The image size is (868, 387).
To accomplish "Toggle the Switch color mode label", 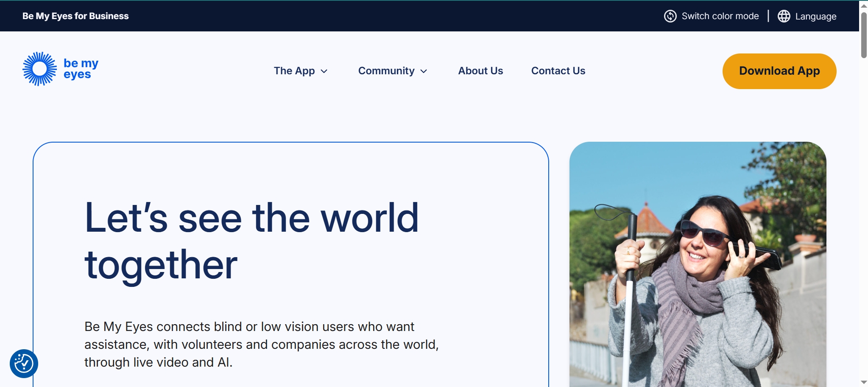I will (720, 16).
